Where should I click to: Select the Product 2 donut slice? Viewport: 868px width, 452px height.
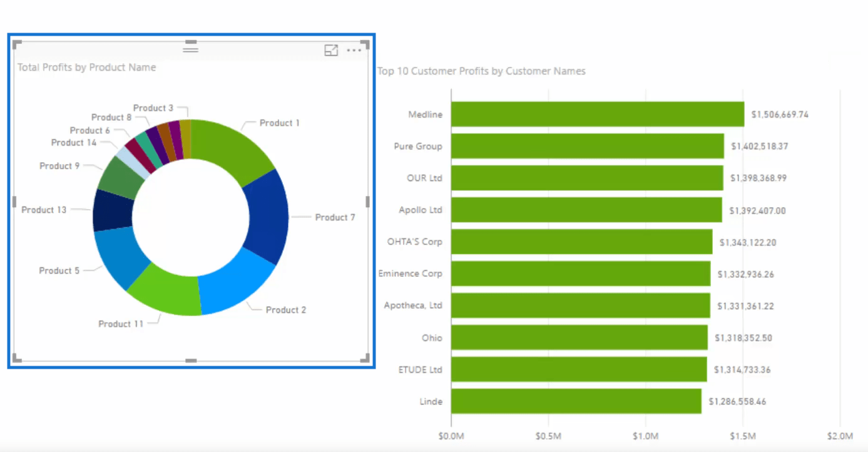click(238, 282)
